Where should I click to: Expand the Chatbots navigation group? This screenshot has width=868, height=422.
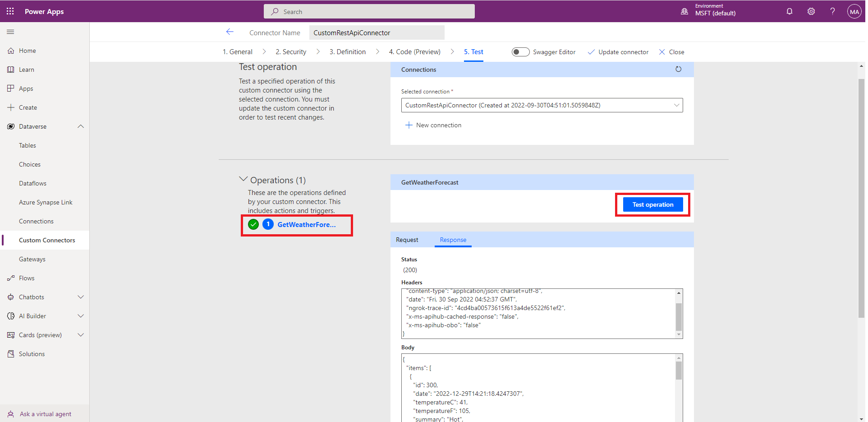[x=81, y=297]
